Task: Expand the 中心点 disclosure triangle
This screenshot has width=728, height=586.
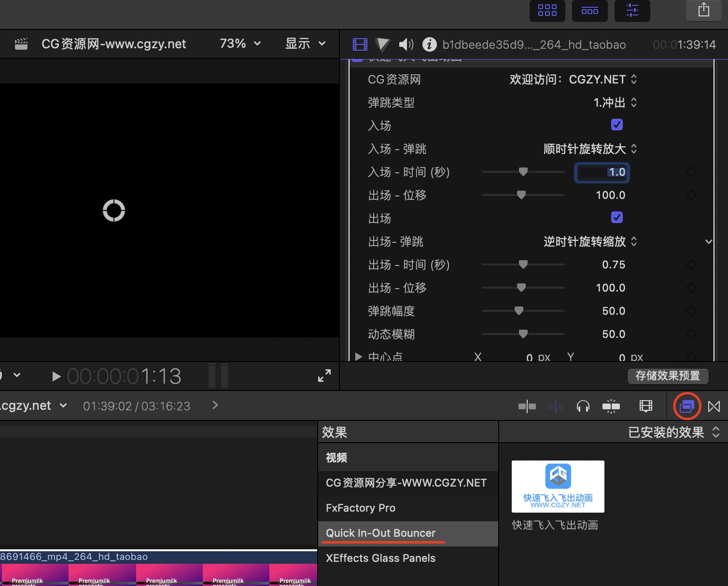Action: (x=358, y=357)
